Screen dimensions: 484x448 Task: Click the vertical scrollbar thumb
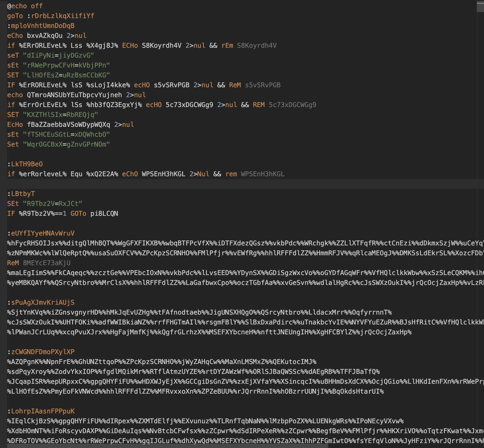480,6
